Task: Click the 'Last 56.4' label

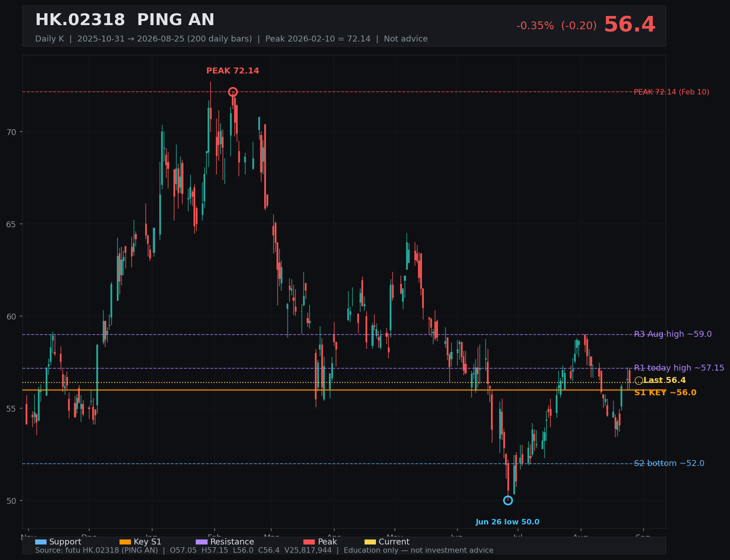Action: click(x=665, y=380)
